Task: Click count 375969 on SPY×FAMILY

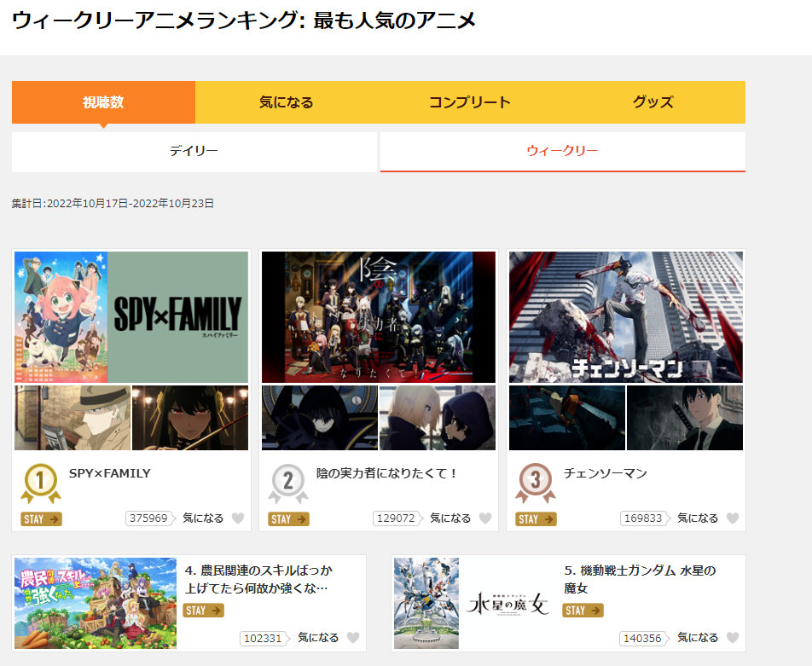Action: [x=149, y=518]
